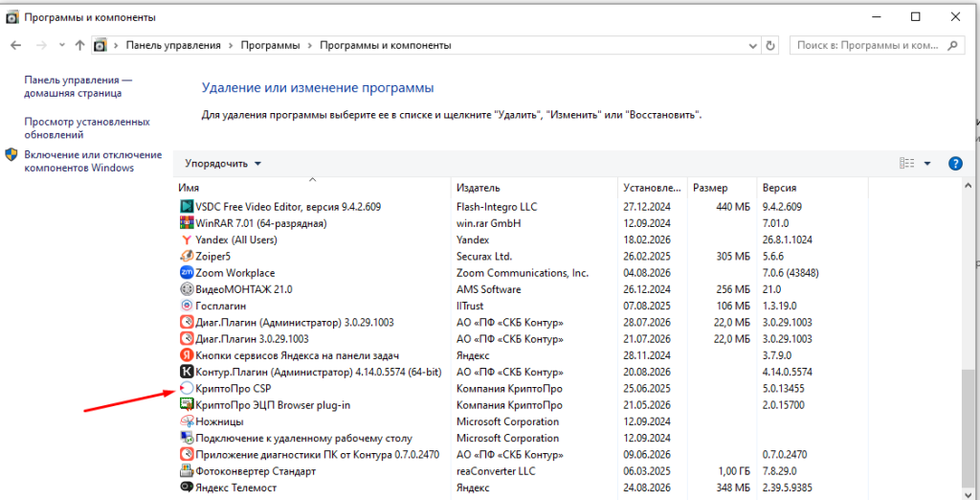
Task: Select the КриптоПро CSP entry name
Action: 234,389
